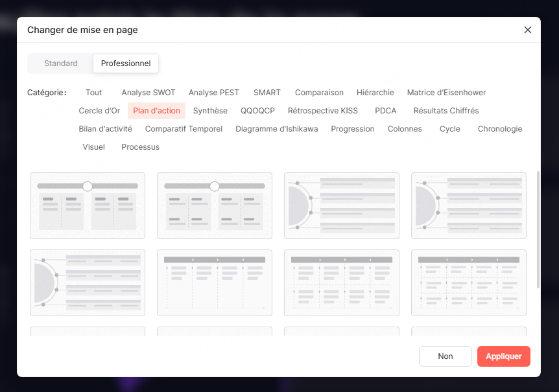The height and width of the screenshot is (392, 559).
Task: Filter layouts by Synthèse
Action: pyautogui.click(x=210, y=111)
